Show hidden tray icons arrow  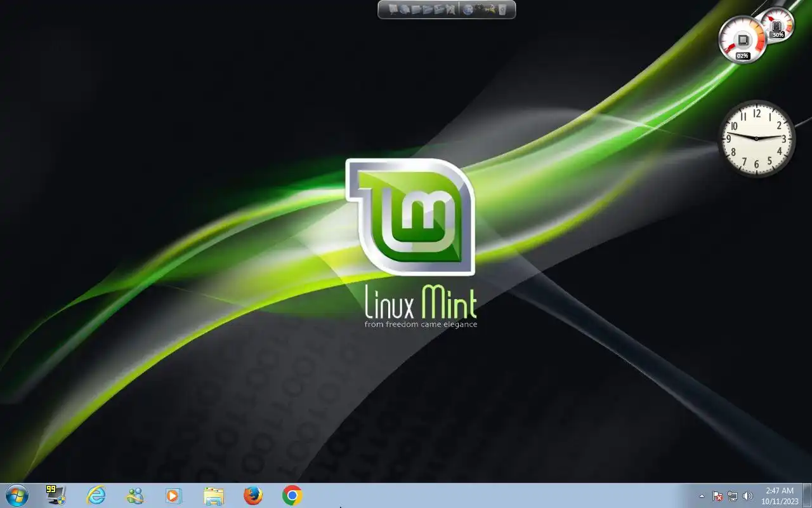point(702,496)
